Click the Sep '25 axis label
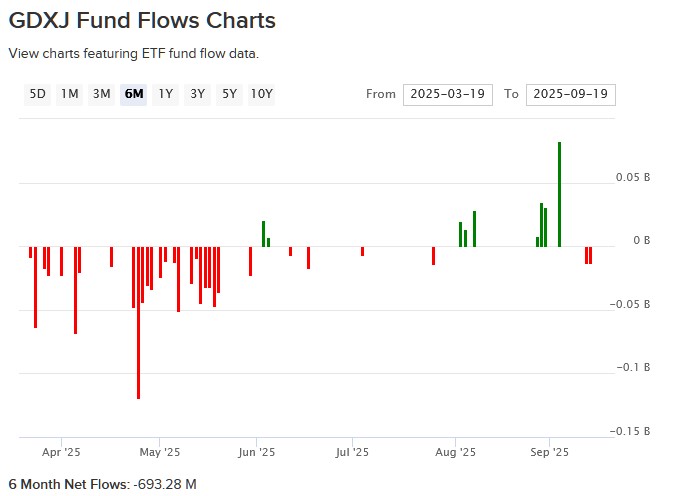Image resolution: width=681 pixels, height=496 pixels. pos(549,452)
